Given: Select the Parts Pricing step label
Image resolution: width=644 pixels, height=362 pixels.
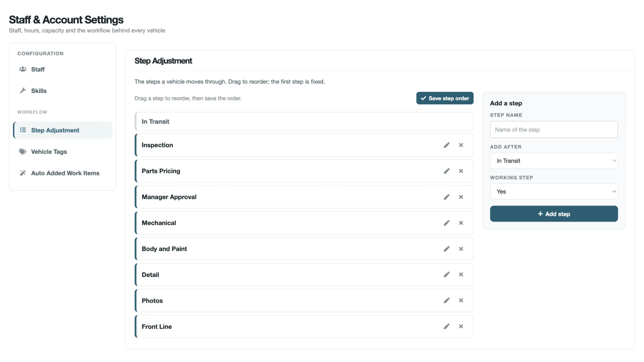Looking at the screenshot, I should 161,171.
